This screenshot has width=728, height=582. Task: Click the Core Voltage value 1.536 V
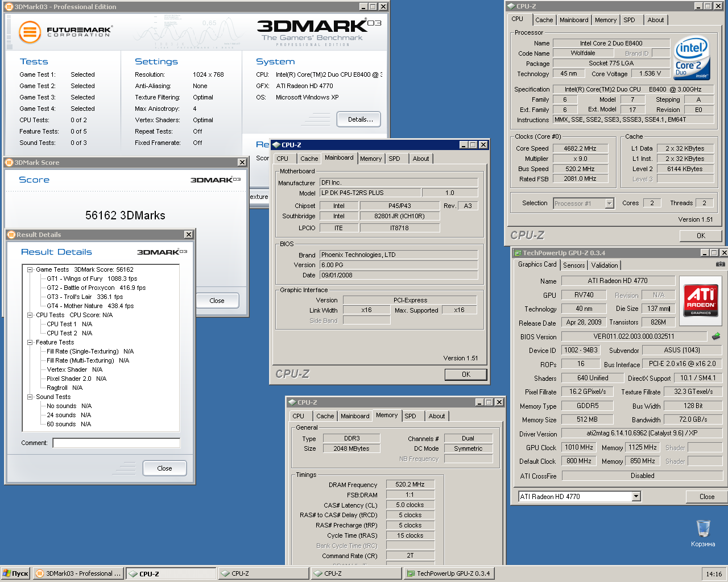point(650,73)
